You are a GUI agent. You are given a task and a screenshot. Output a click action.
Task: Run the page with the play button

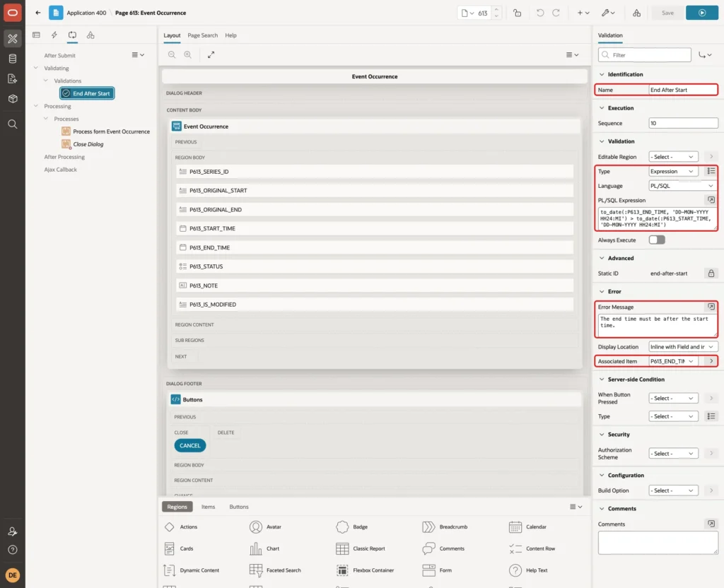coord(702,13)
